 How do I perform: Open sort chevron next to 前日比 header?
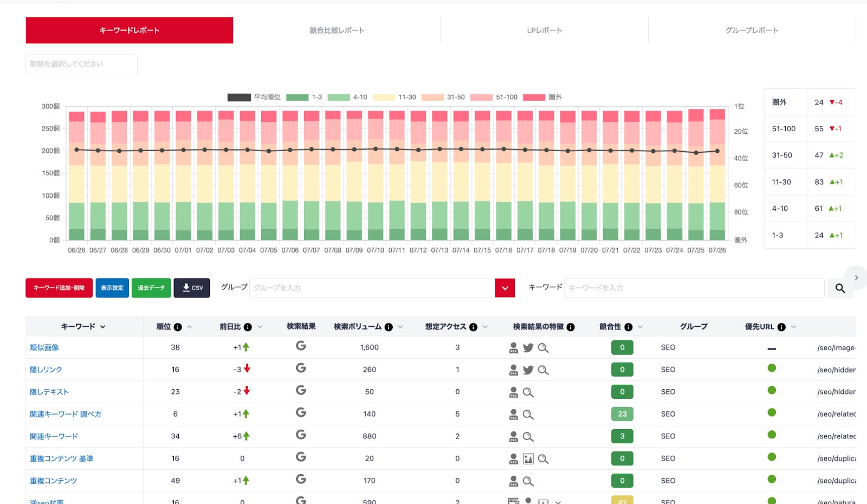click(x=260, y=327)
